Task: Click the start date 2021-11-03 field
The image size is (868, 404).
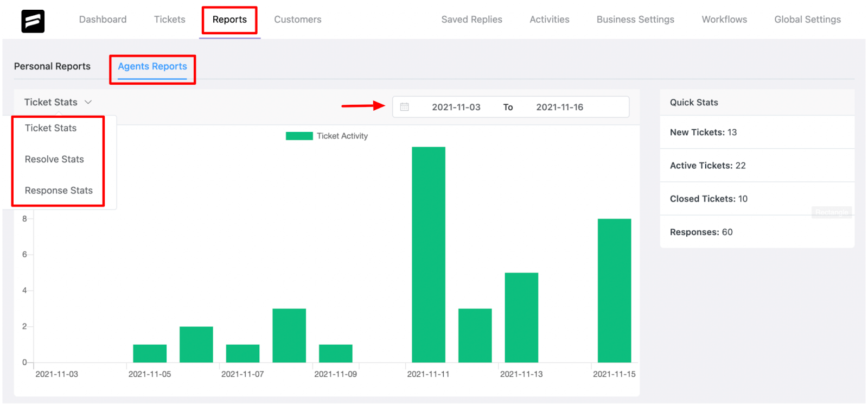Action: [x=456, y=107]
